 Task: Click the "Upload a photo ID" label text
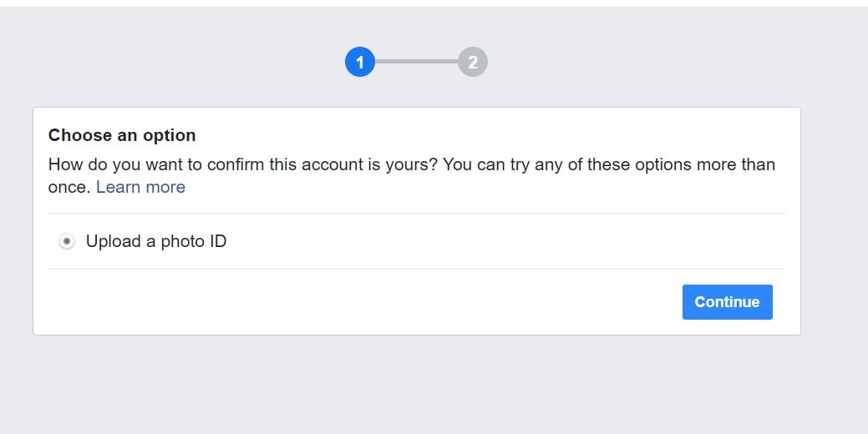155,241
